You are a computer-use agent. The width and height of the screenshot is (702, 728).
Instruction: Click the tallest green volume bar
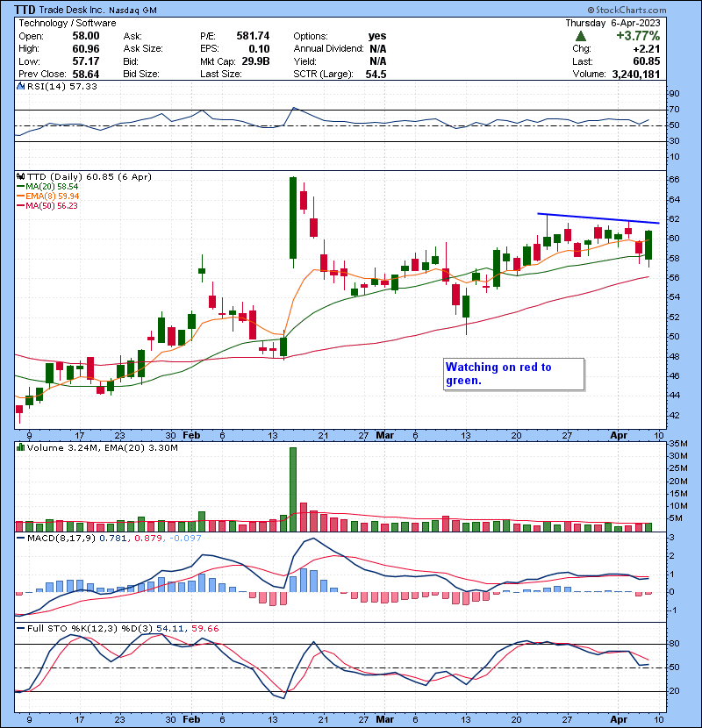click(x=293, y=489)
